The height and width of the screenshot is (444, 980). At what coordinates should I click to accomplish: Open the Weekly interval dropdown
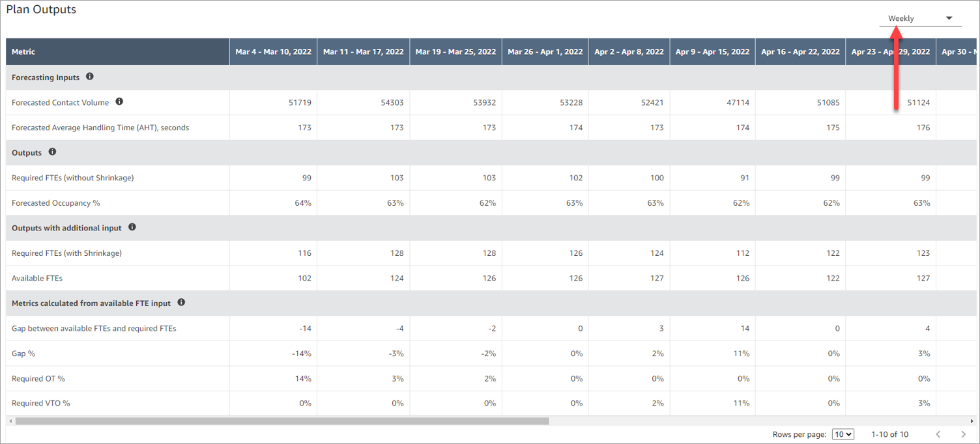[x=920, y=18]
